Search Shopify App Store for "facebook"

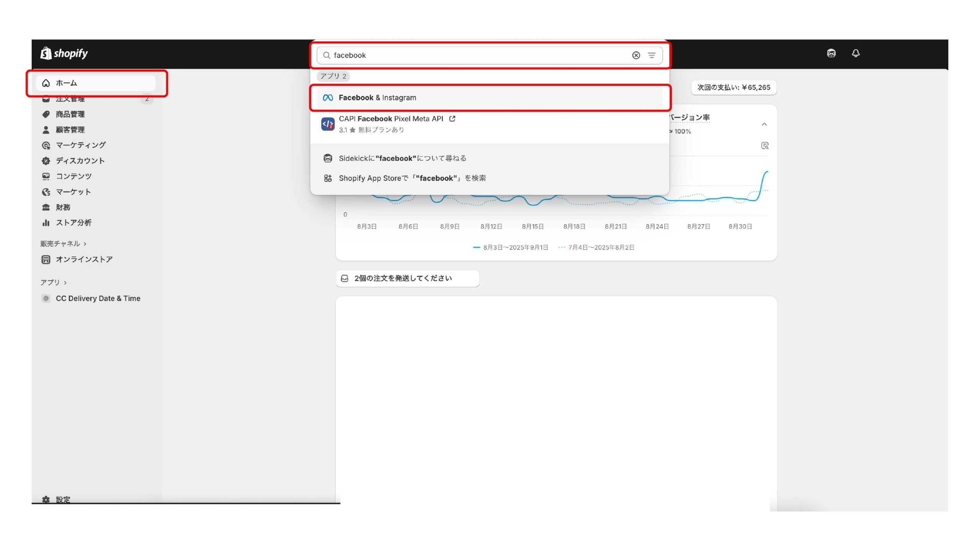coord(490,178)
